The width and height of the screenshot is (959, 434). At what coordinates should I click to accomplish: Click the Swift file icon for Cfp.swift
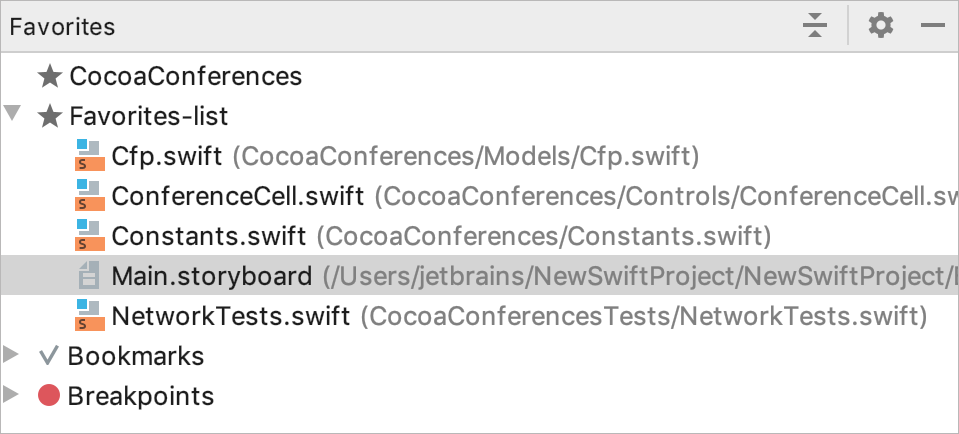click(90, 155)
